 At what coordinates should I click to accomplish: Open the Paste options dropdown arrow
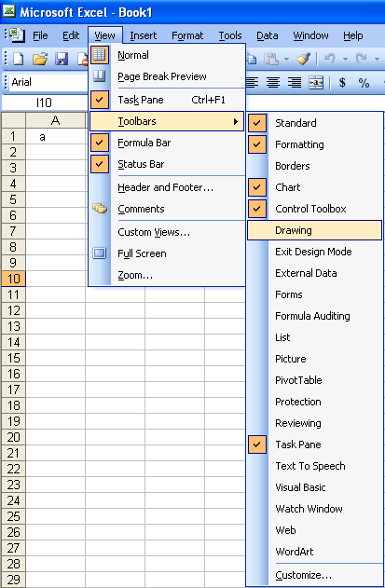point(287,59)
